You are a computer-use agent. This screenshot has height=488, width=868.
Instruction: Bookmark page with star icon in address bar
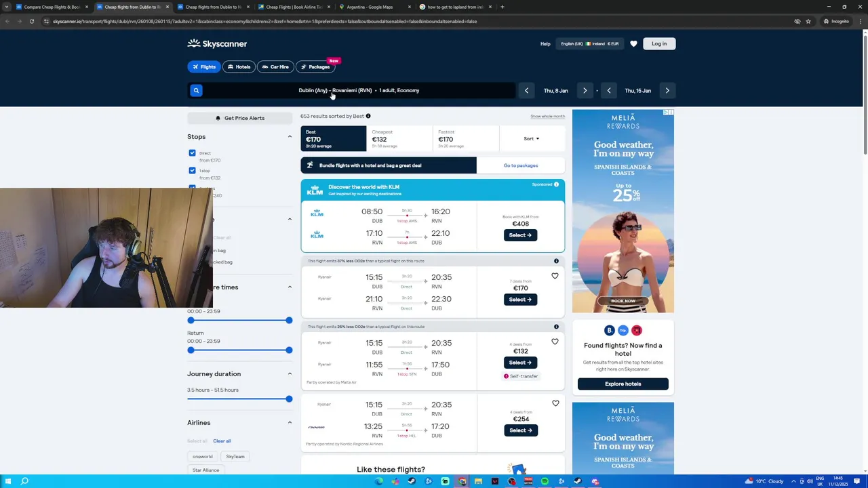click(808, 21)
